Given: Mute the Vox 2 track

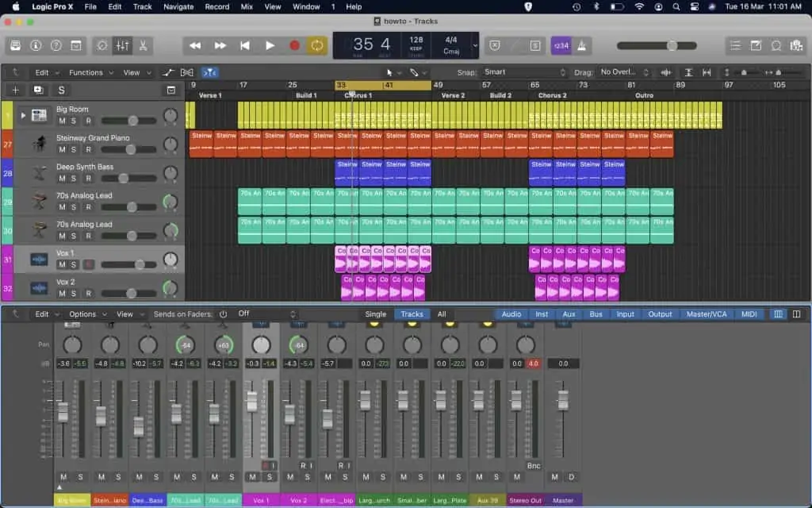Looking at the screenshot, I should 62,294.
